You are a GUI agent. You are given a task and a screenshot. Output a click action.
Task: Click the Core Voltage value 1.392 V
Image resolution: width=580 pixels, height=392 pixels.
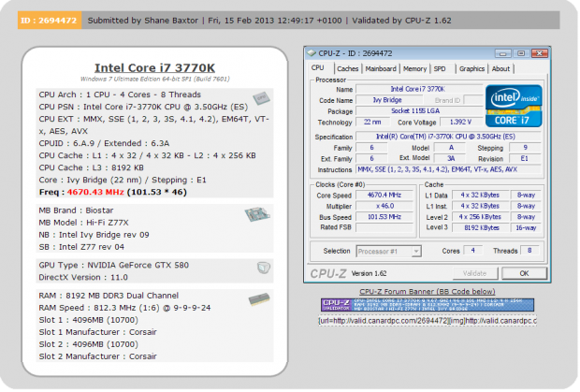tap(460, 122)
